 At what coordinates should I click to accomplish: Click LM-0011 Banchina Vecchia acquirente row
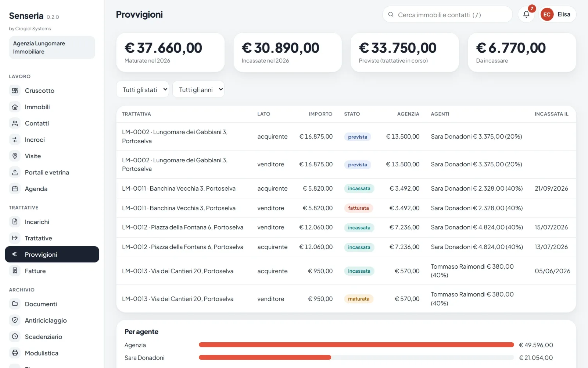[346, 188]
